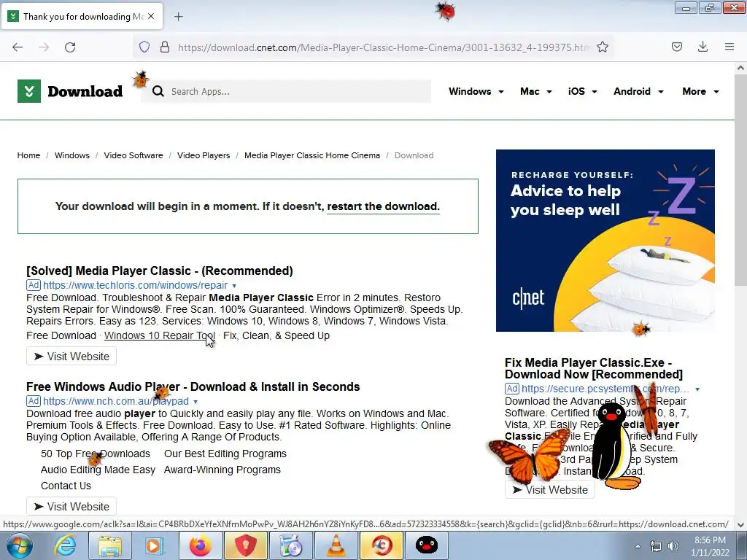Launch Internet Explorer from the taskbar
747x560 pixels.
[x=65, y=545]
